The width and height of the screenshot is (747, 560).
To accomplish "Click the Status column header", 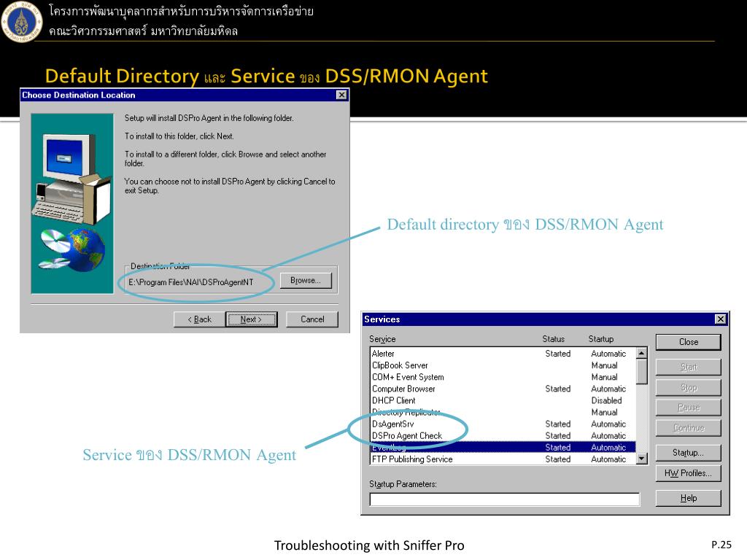I will click(x=553, y=339).
